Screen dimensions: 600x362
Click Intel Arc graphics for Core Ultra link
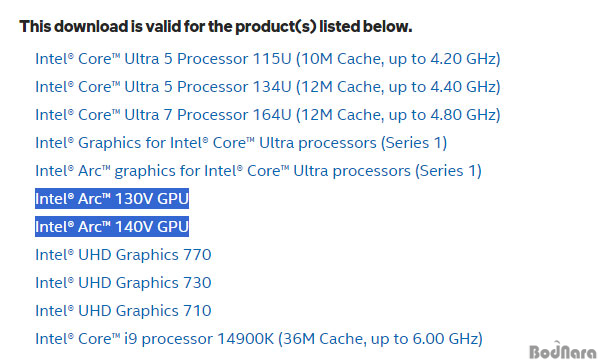click(x=258, y=171)
